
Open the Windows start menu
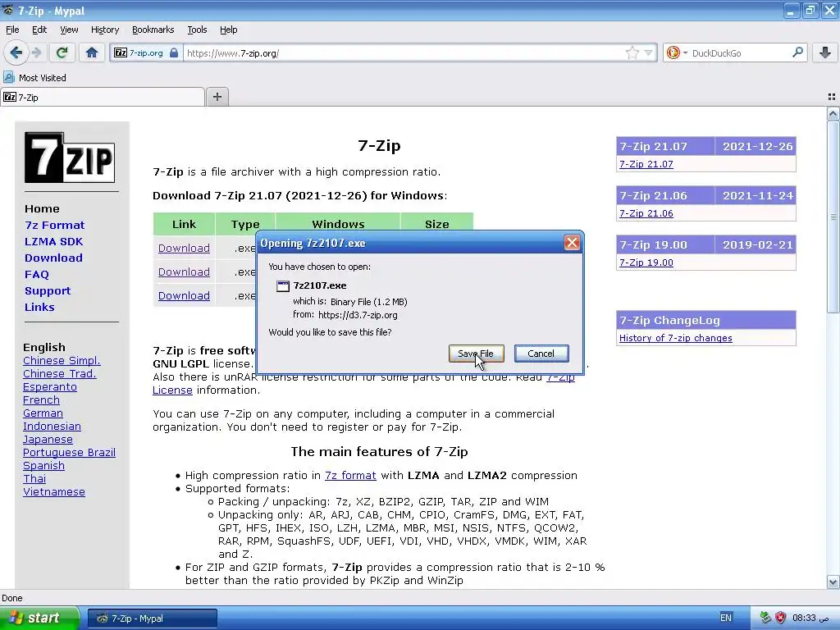pos(39,619)
